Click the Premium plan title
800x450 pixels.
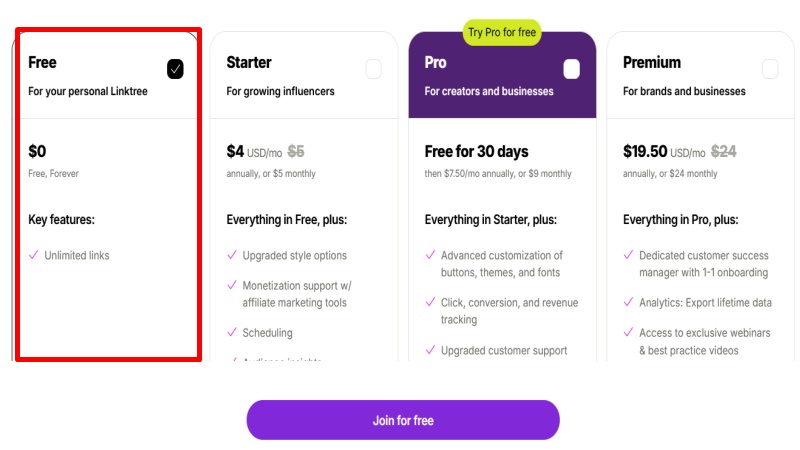click(652, 62)
